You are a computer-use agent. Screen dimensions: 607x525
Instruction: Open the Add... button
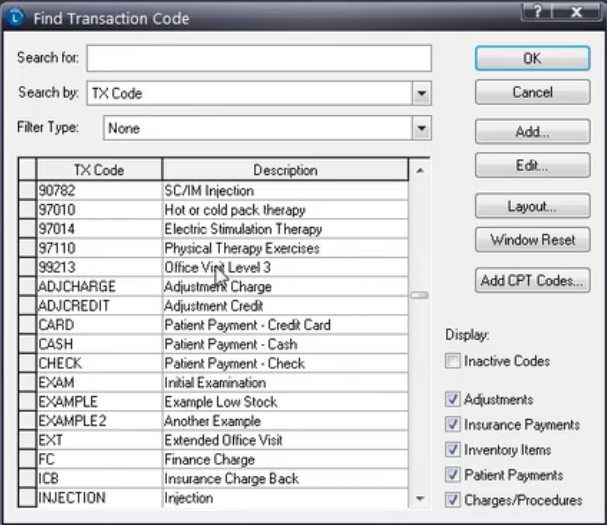point(532,132)
